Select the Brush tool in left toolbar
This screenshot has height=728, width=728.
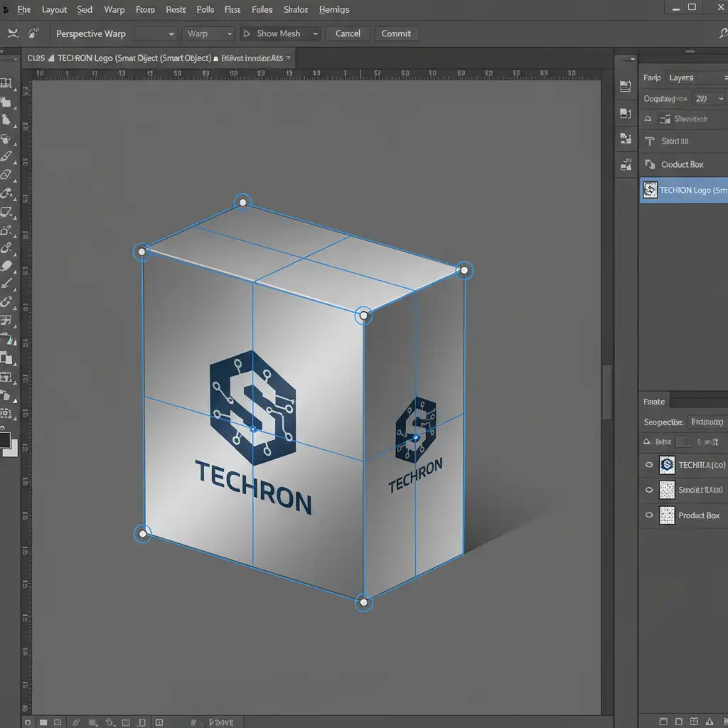click(x=6, y=156)
